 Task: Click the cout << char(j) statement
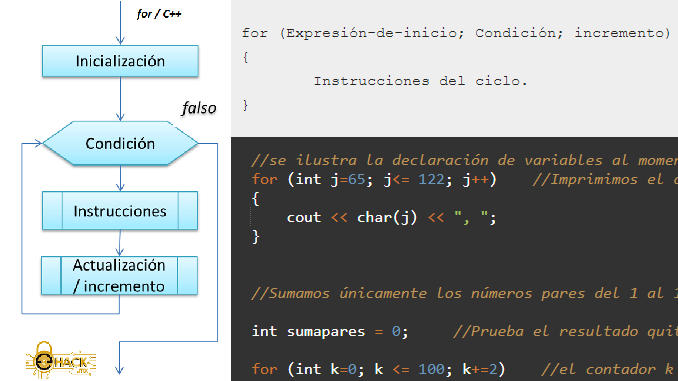(391, 218)
